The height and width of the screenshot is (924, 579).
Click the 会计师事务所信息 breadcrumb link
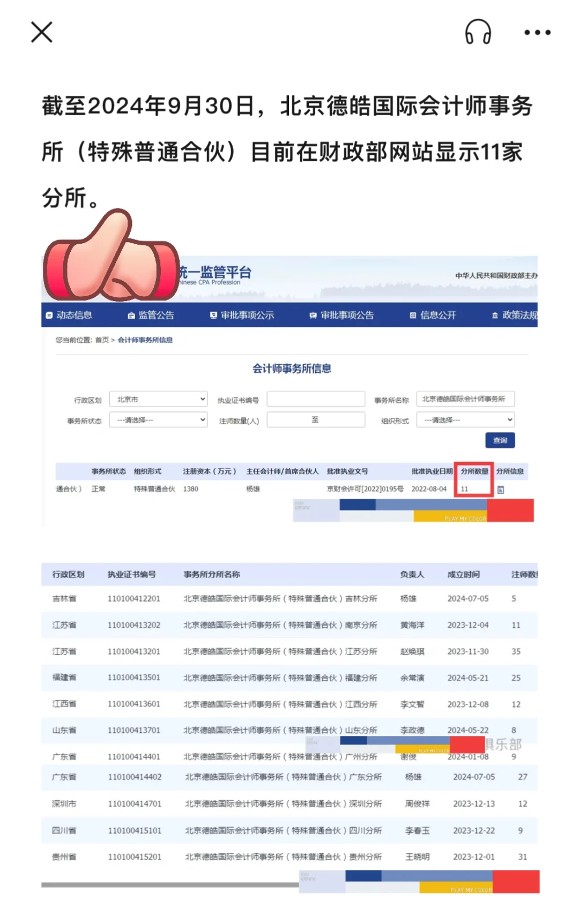(x=145, y=340)
